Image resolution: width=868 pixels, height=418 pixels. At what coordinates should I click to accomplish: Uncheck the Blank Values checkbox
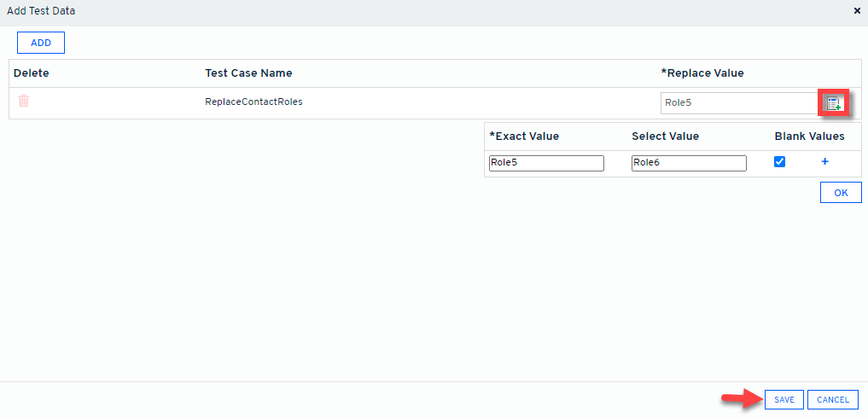(x=779, y=162)
